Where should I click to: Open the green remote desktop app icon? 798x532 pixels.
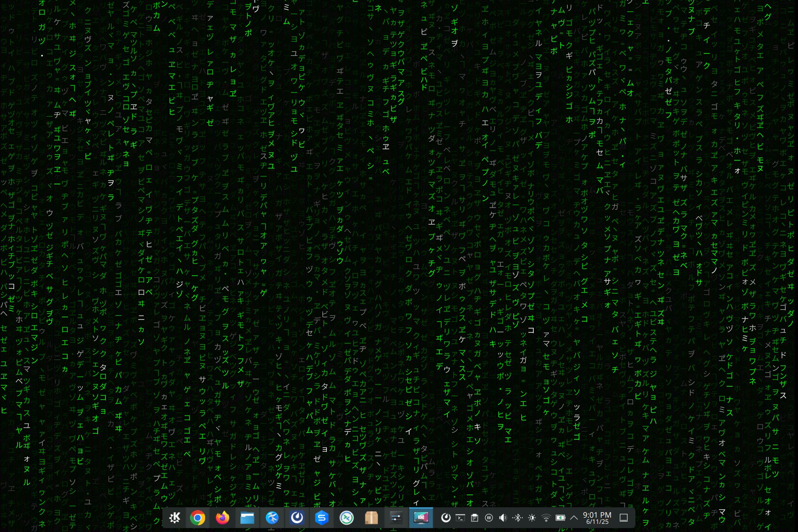346,518
